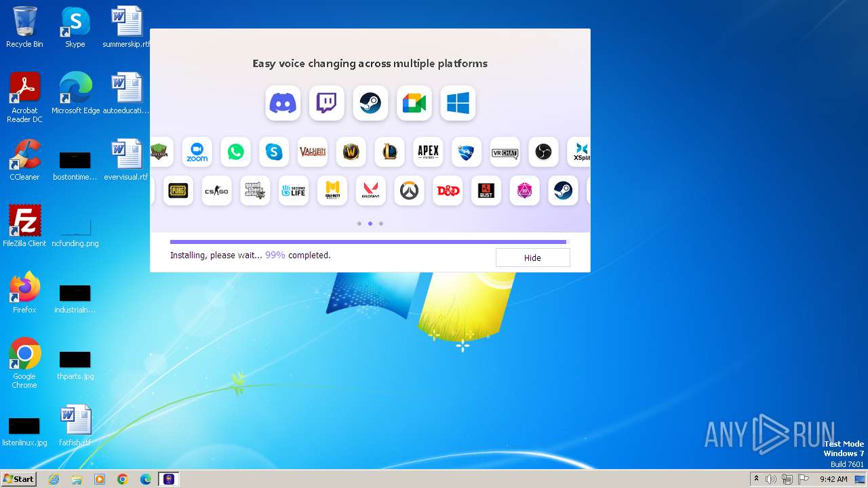Select the fatfish.rtf desktop file
The image size is (868, 488).
click(x=75, y=426)
